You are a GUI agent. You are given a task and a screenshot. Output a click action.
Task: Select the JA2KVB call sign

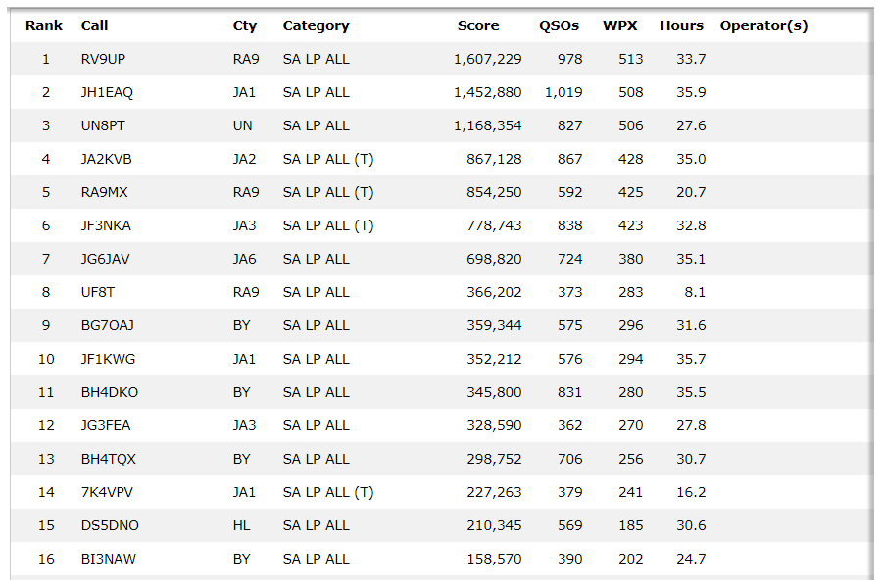click(106, 159)
